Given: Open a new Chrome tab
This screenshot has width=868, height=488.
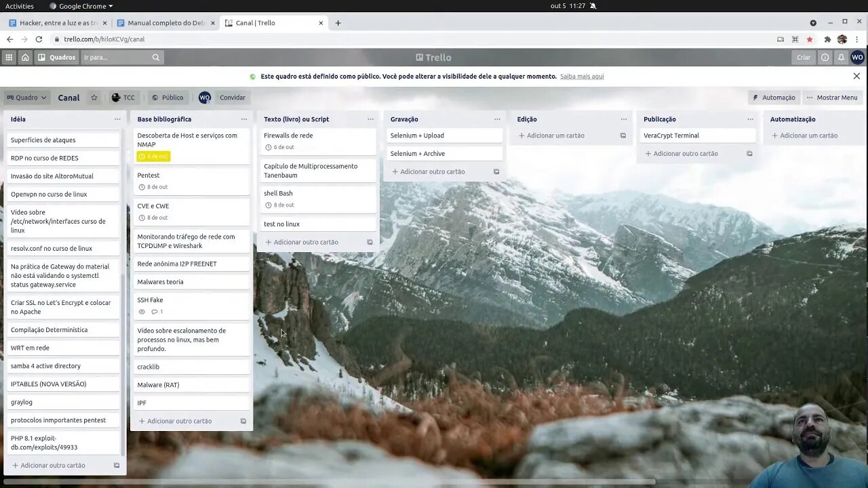Looking at the screenshot, I should [338, 23].
